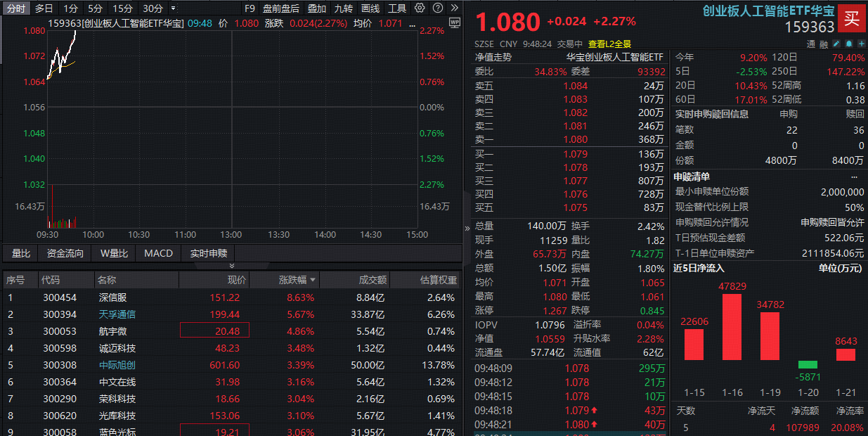Click the double-arrow icon in the chart toolbar

pos(453,8)
